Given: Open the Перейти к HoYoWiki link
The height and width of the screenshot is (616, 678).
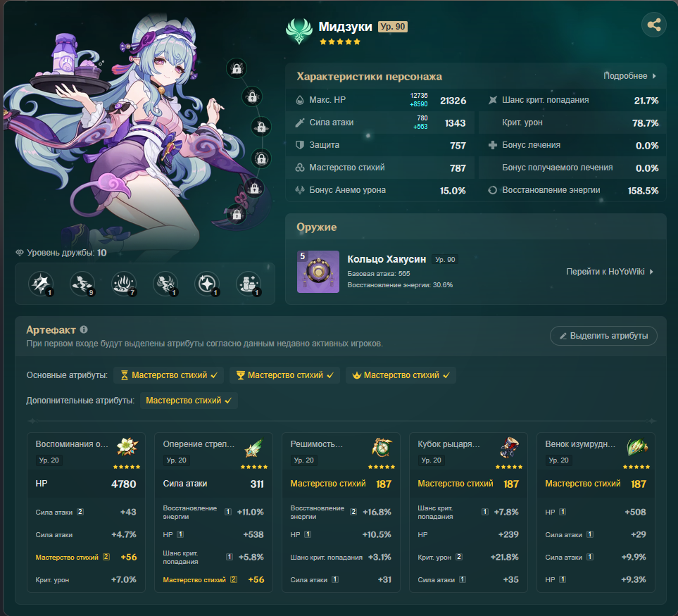Looking at the screenshot, I should [x=610, y=272].
